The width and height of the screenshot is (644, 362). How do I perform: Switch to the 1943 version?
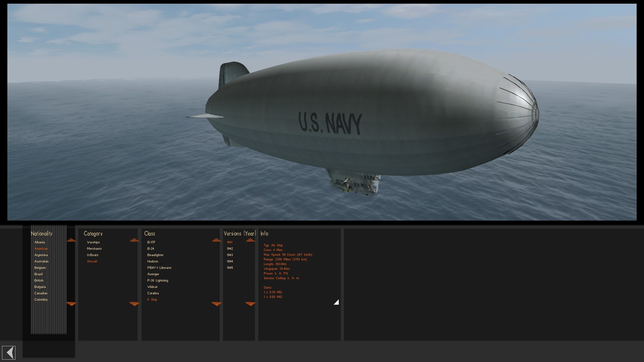coord(230,255)
